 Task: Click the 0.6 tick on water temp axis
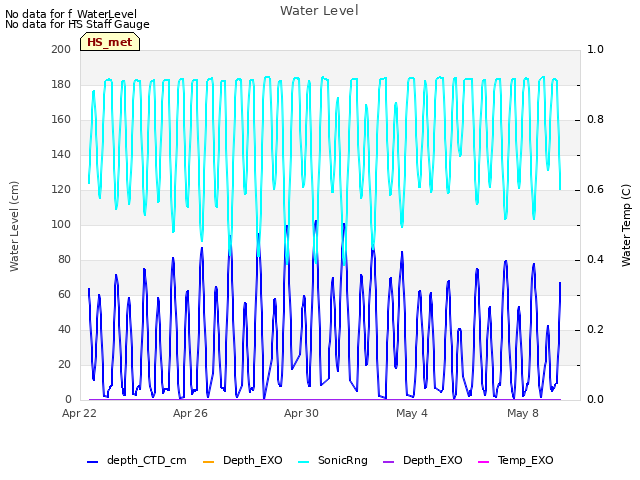tap(595, 190)
